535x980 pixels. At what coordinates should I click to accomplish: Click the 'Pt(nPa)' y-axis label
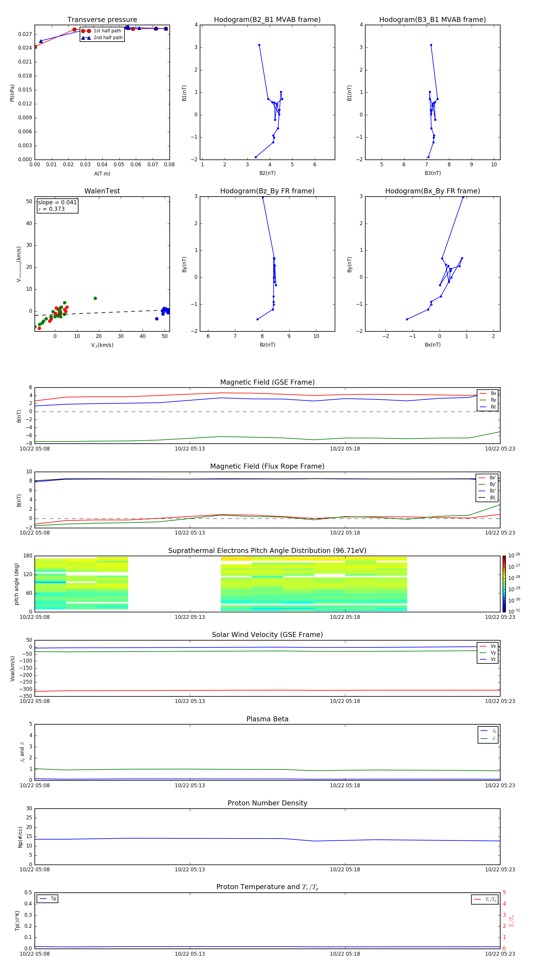pyautogui.click(x=12, y=93)
